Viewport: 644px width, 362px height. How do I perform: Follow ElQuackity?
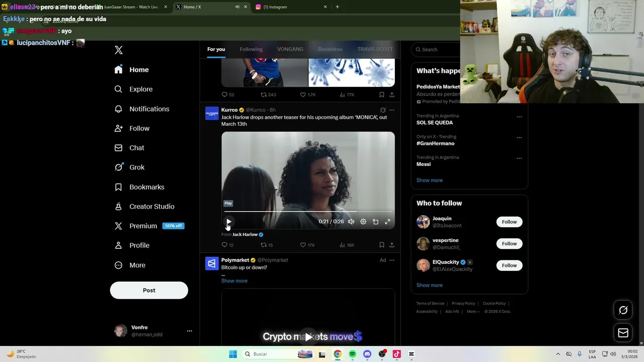tap(509, 265)
